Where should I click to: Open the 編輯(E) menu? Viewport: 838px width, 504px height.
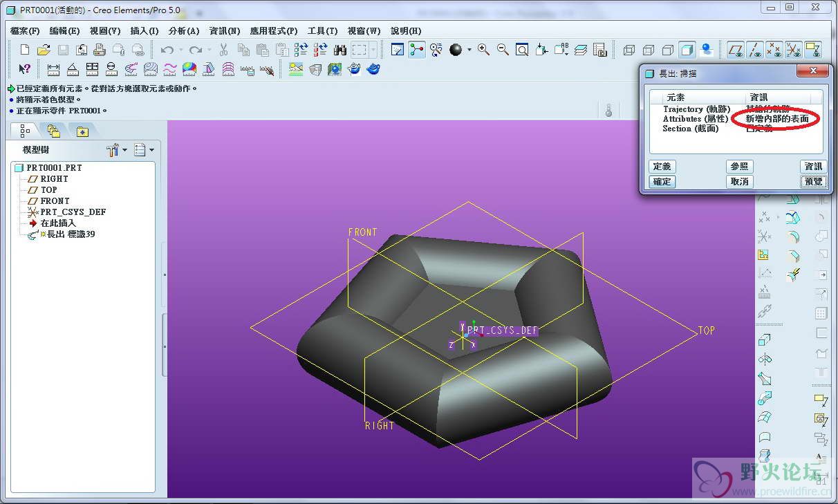click(x=64, y=31)
